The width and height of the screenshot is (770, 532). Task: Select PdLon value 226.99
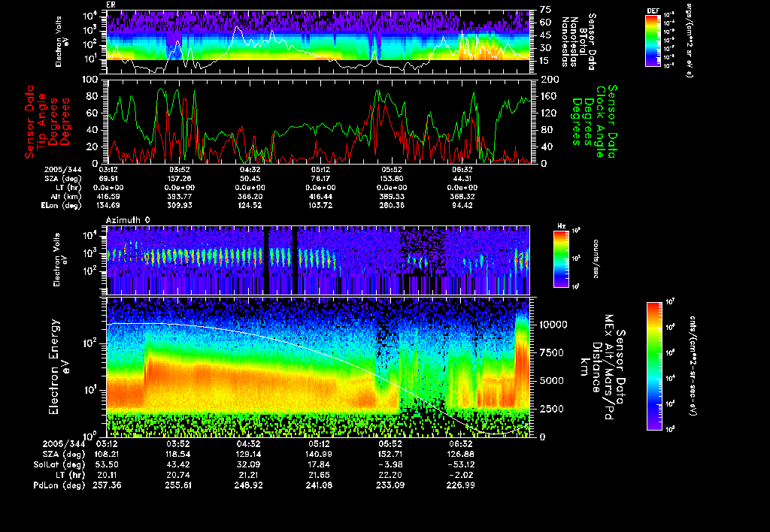click(460, 485)
